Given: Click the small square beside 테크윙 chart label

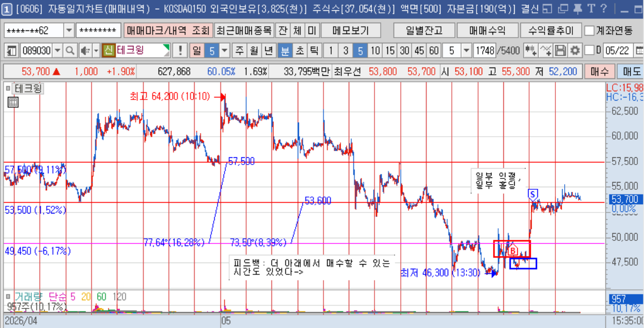Looking at the screenshot, I should click(8, 88).
